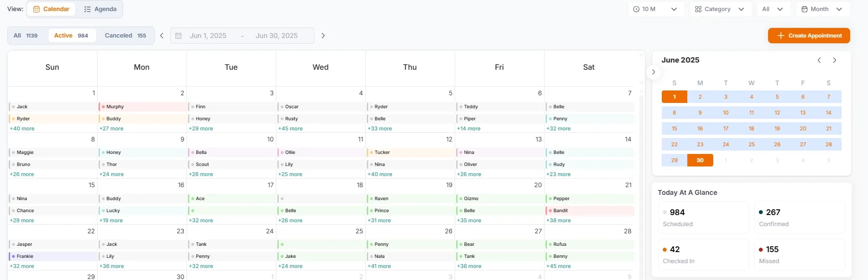Click the calendar icon in date range field
Image resolution: width=868 pixels, height=280 pixels.
pyautogui.click(x=178, y=36)
